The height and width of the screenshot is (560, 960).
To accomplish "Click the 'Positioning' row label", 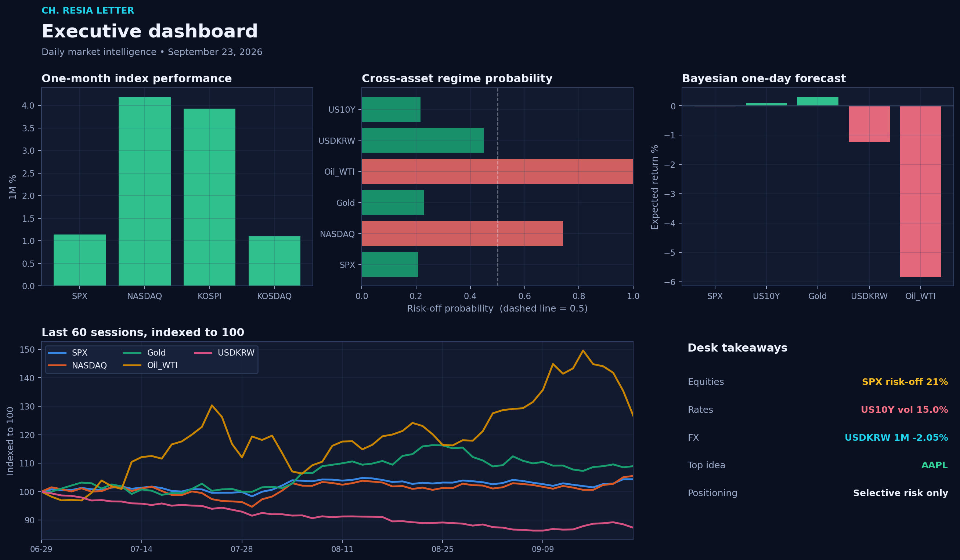I will click(712, 493).
